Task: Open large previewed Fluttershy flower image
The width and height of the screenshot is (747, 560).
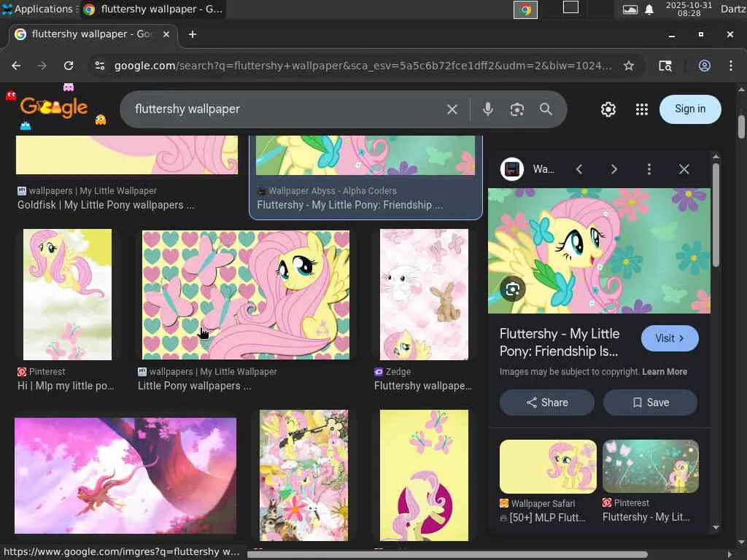Action: click(600, 251)
